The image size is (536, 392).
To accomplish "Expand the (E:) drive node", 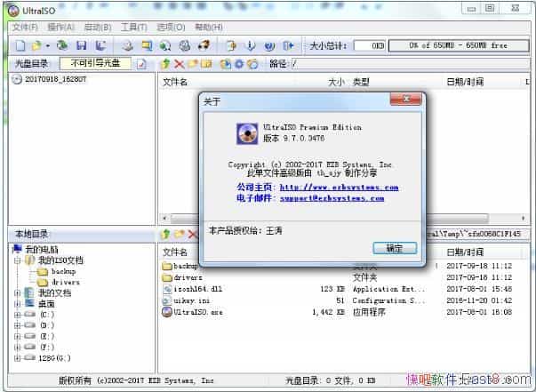I will [x=18, y=336].
